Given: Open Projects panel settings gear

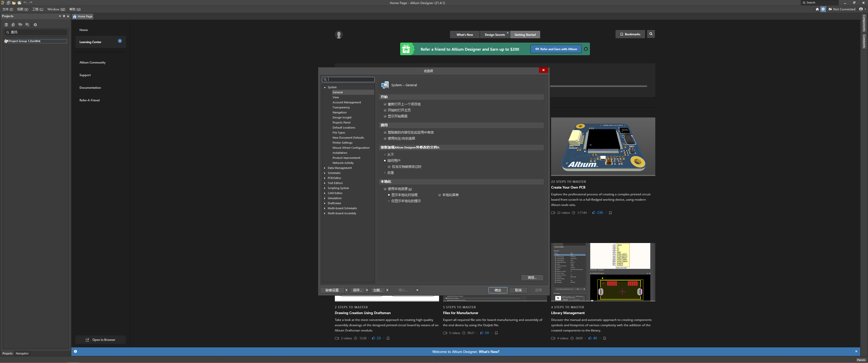Looking at the screenshot, I should coord(35,25).
